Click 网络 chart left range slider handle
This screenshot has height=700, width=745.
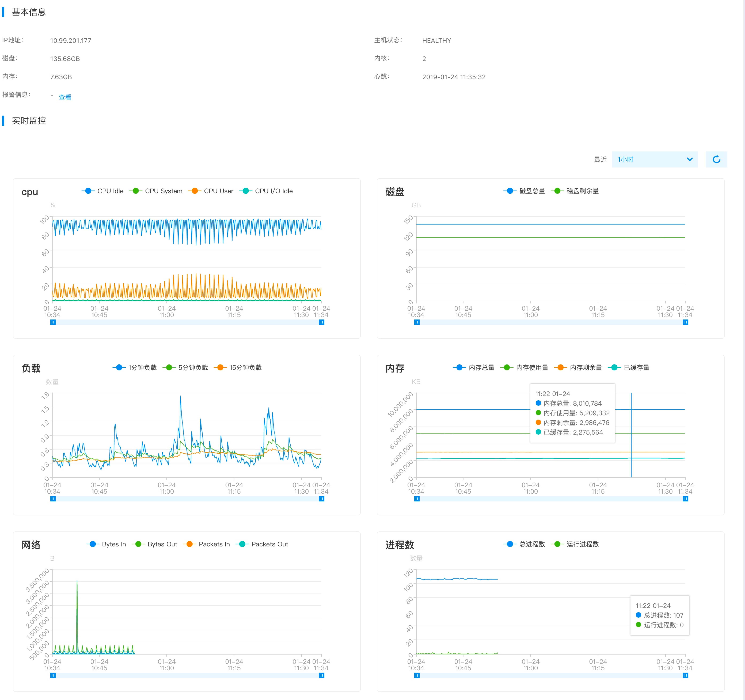53,675
